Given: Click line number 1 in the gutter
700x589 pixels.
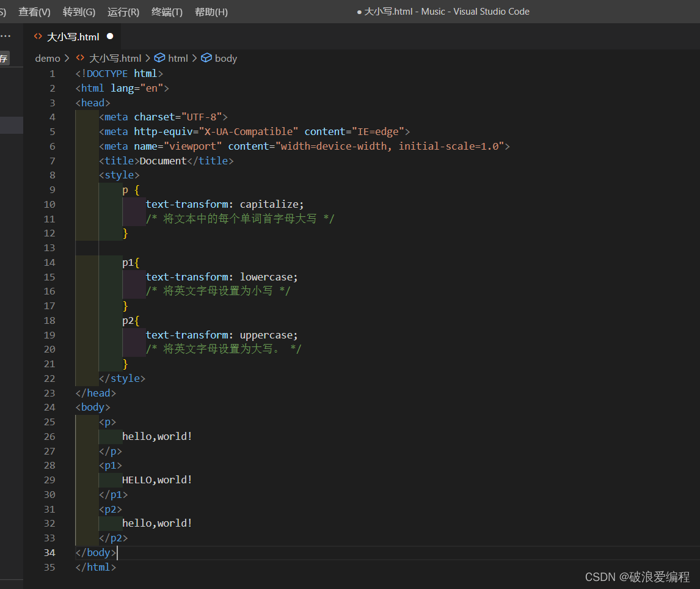Looking at the screenshot, I should point(53,74).
